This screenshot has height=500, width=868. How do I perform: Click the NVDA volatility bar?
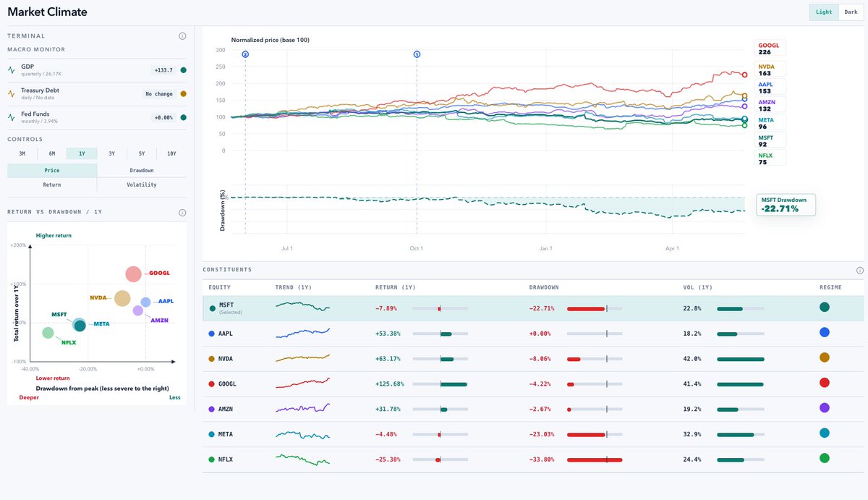[741, 358]
